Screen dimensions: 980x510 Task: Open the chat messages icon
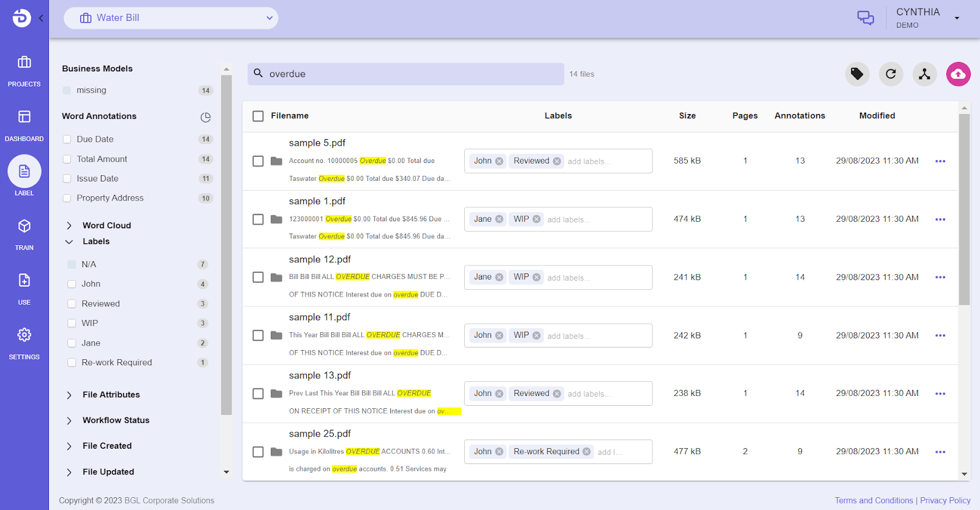pos(865,18)
